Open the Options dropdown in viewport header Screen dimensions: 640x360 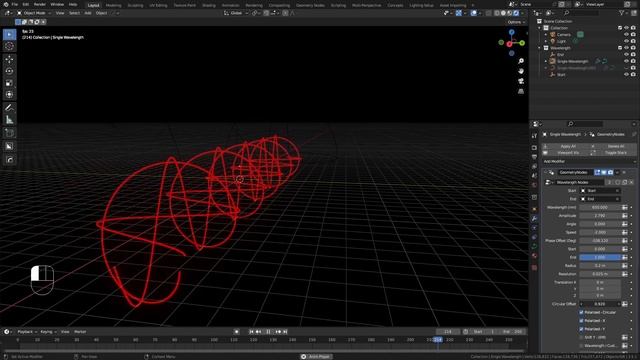pyautogui.click(x=516, y=22)
